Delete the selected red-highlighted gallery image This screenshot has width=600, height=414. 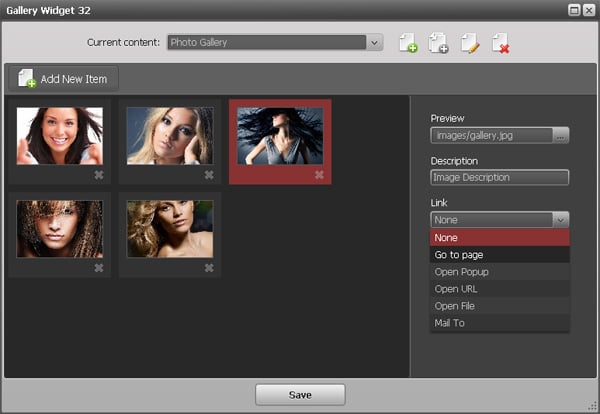click(319, 175)
